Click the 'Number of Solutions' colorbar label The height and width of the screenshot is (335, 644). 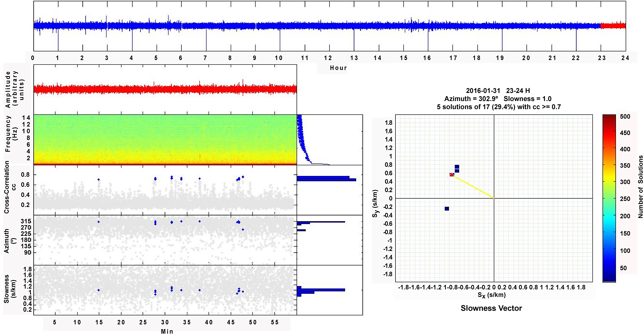pos(640,187)
